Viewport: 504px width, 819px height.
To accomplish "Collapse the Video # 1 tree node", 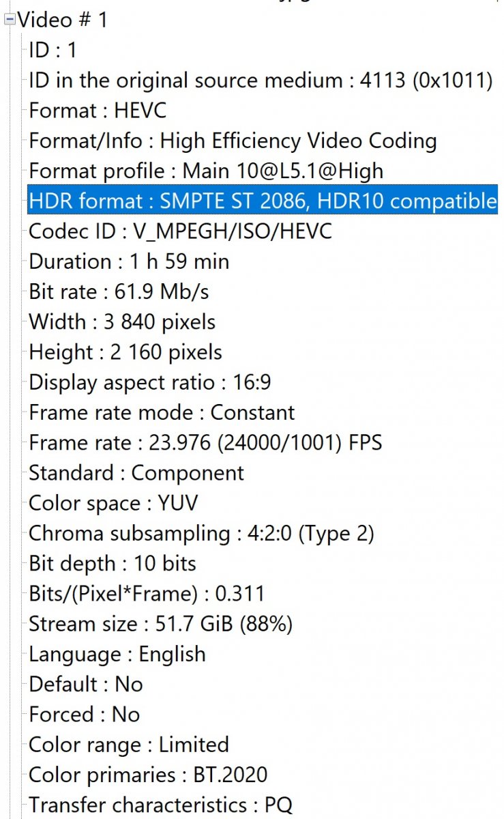I will pos(10,20).
